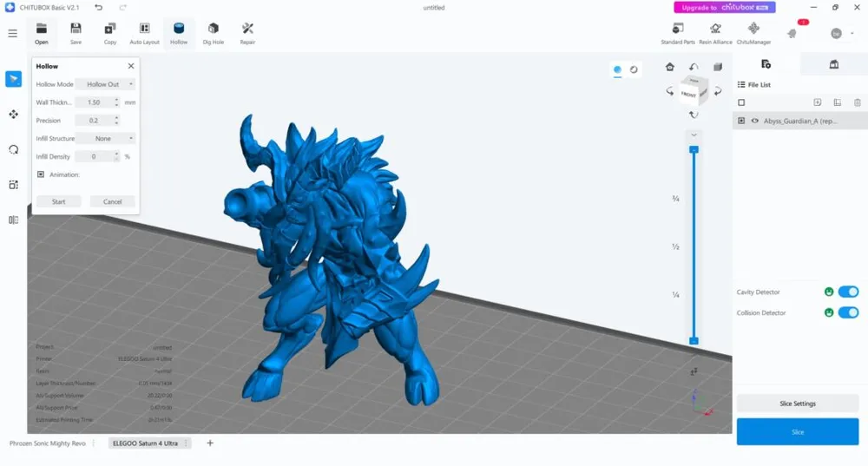Switch to the Phrozen Sonic Mighty Revo tab
This screenshot has height=466, width=868.
[x=51, y=443]
